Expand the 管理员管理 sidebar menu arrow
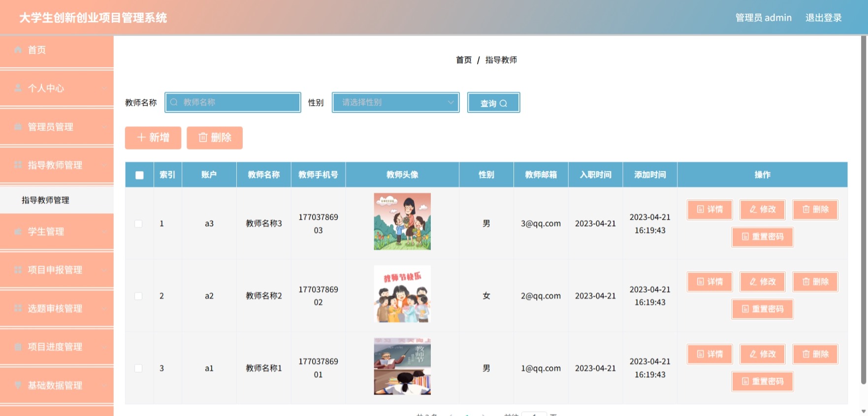Image resolution: width=868 pixels, height=416 pixels. [104, 127]
